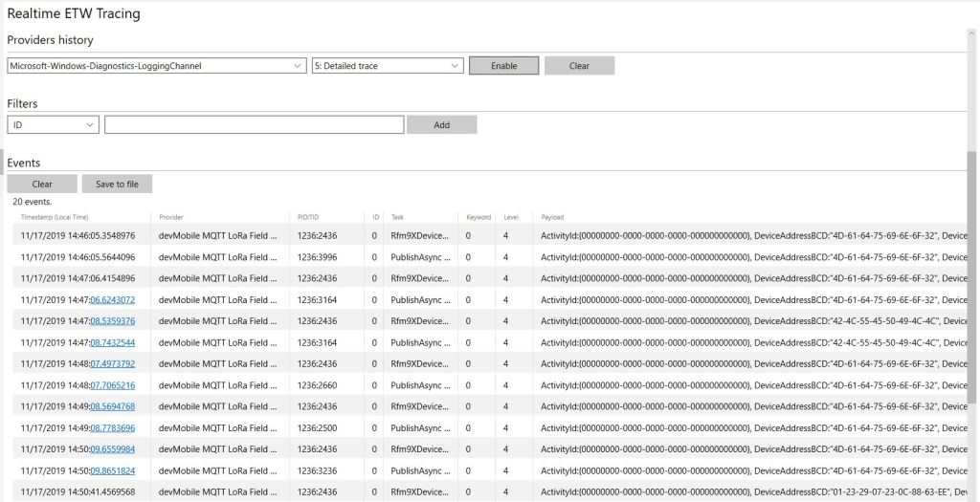The image size is (980, 502).
Task: Expand the trace level dropdown
Action: click(388, 66)
